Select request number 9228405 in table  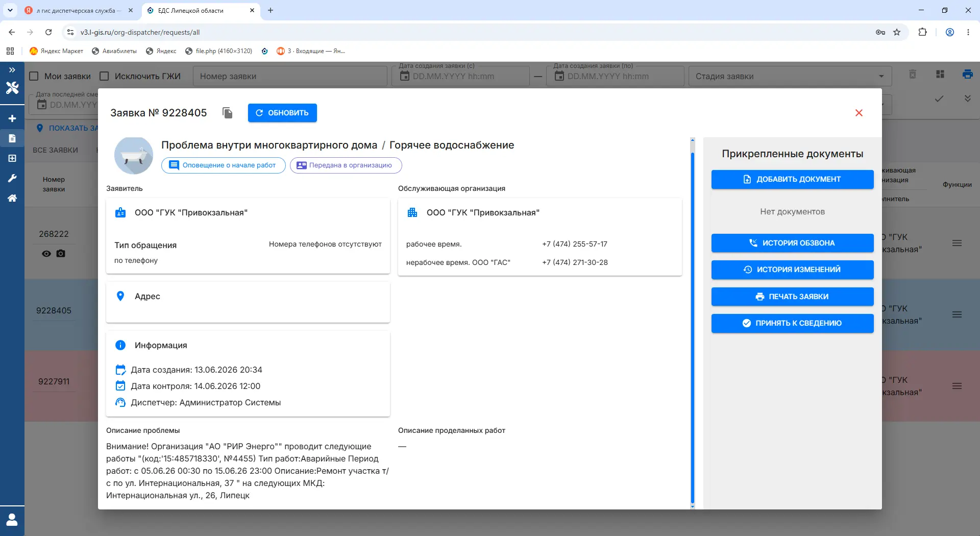(54, 310)
